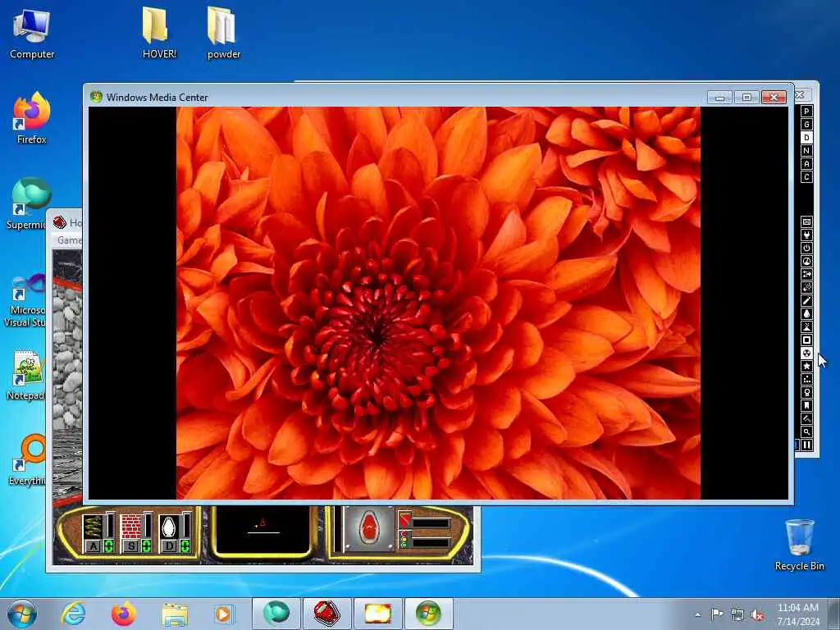Switch to Powder Toy taskbar button
Image resolution: width=840 pixels, height=630 pixels.
377,614
